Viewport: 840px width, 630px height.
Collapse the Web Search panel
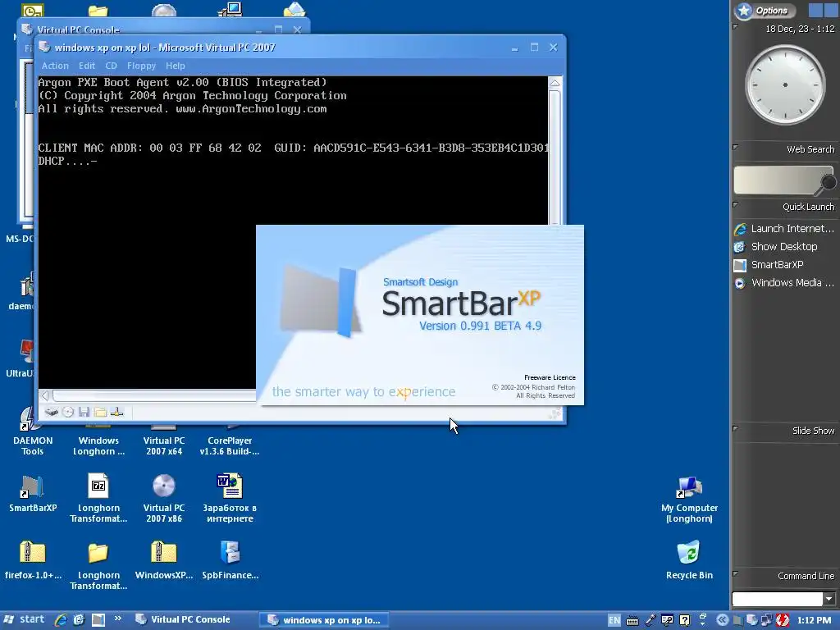(736, 147)
